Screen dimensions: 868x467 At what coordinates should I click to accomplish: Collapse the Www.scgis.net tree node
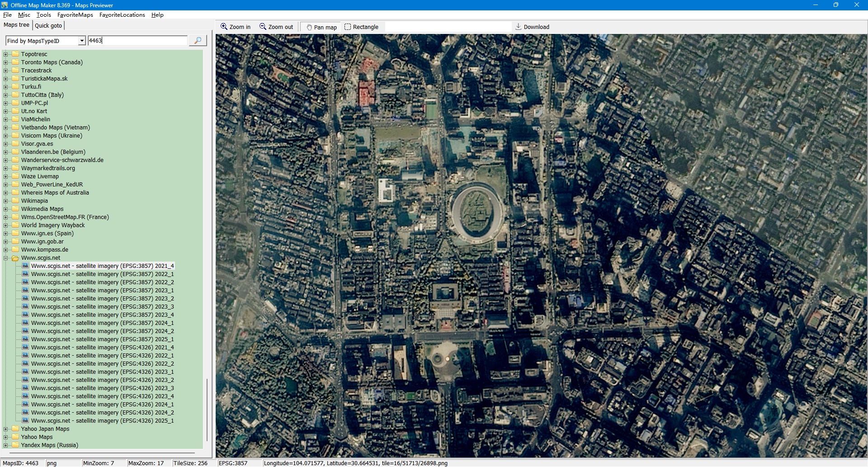click(x=6, y=258)
